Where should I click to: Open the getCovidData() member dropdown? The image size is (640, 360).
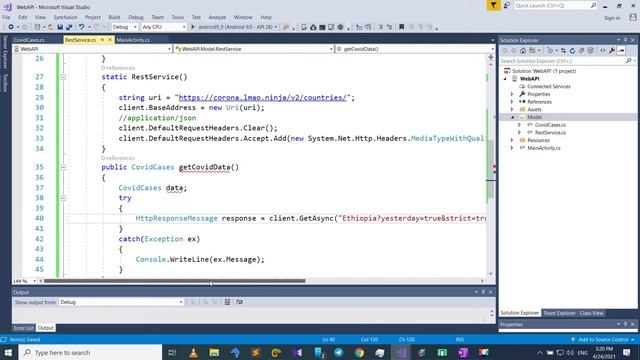[415, 49]
